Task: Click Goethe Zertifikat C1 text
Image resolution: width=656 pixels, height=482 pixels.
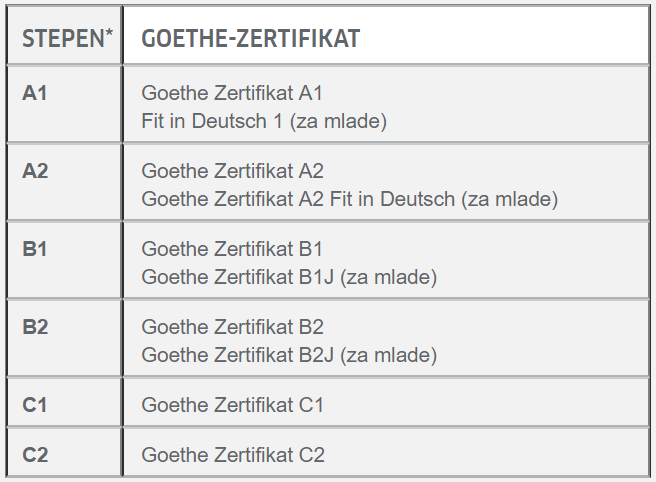Action: click(x=233, y=405)
